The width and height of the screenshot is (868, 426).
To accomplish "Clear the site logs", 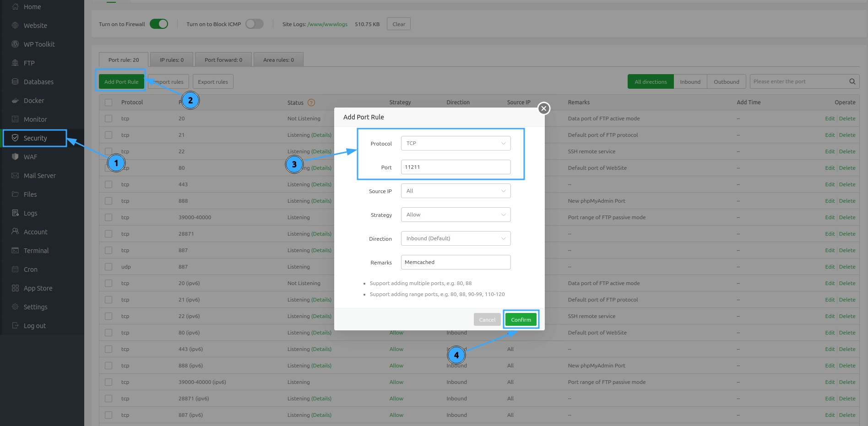I will [398, 24].
